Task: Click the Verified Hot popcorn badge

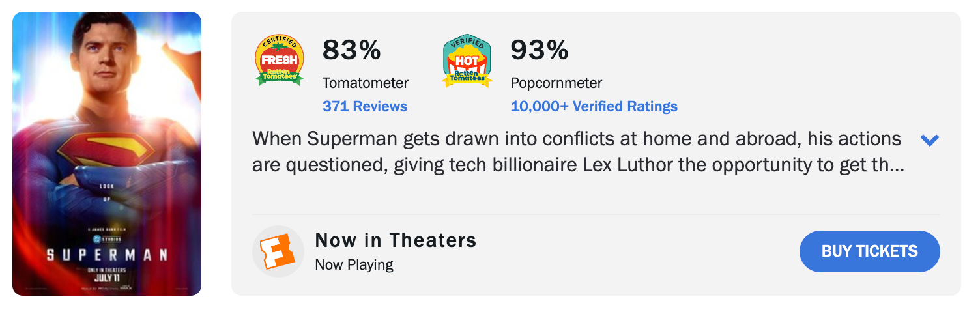Action: coord(466,61)
